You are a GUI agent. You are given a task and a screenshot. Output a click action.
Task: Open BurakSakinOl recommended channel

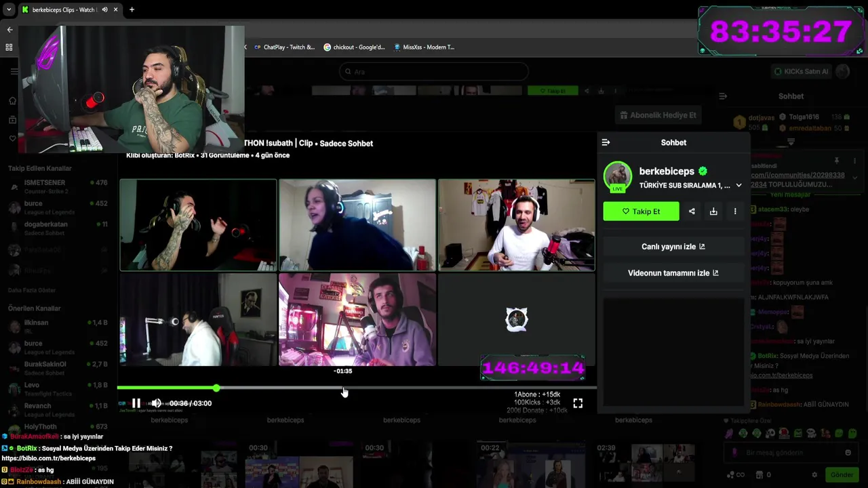click(58, 368)
